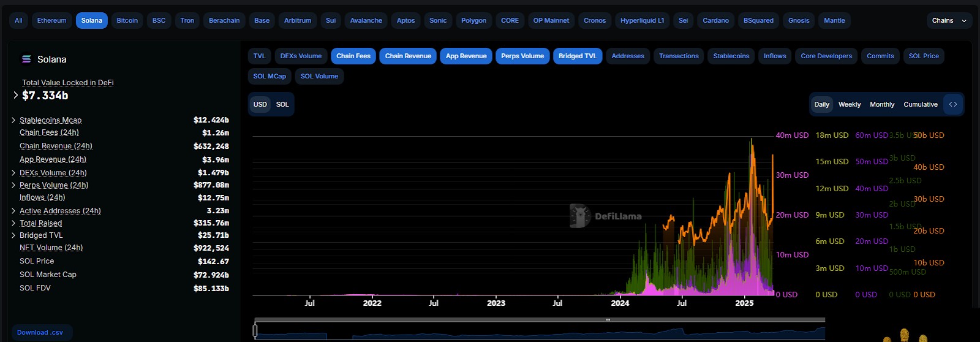
Task: Open the Sui chain tab
Action: (331, 20)
